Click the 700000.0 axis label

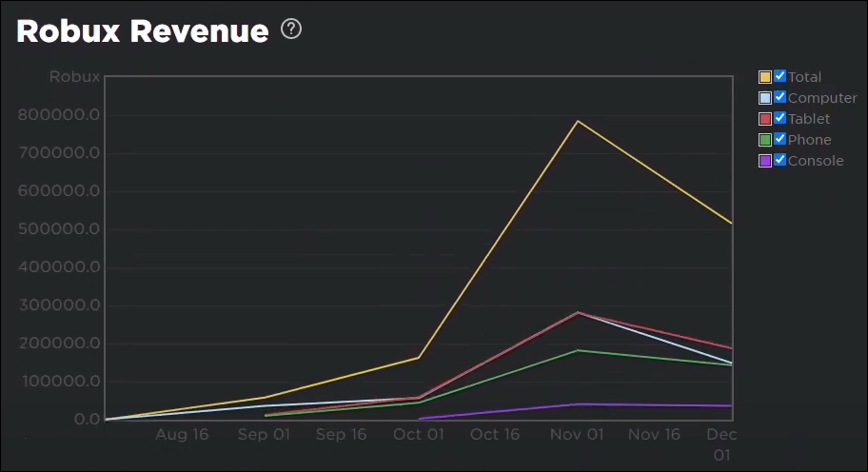pos(59,152)
